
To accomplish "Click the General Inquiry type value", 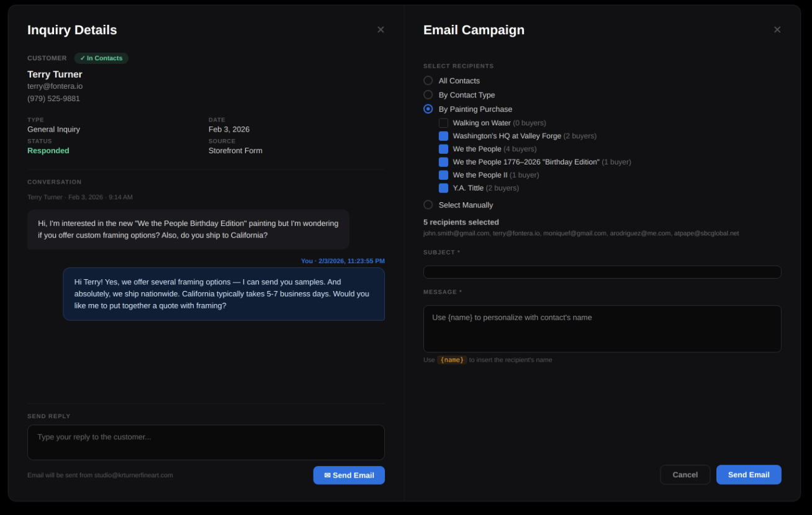I will (x=53, y=130).
